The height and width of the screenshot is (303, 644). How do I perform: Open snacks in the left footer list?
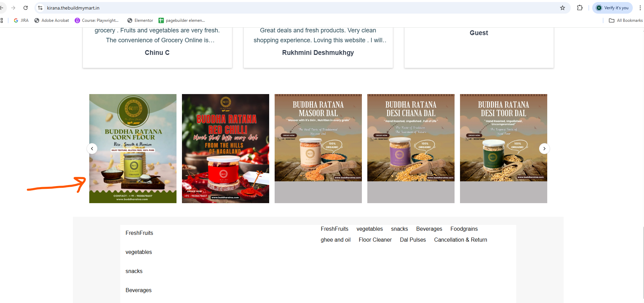134,271
